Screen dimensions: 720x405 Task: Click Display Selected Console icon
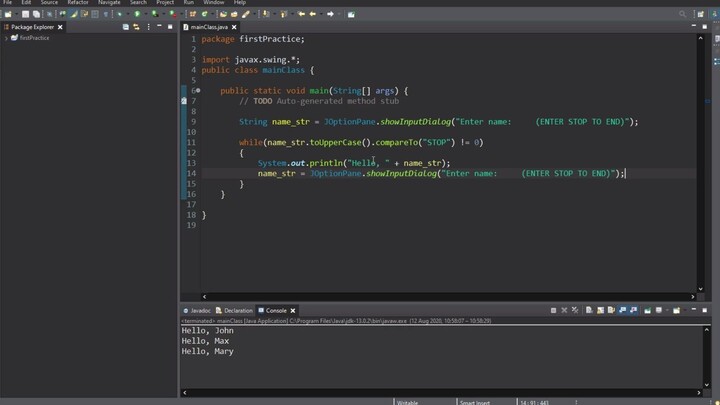click(659, 310)
